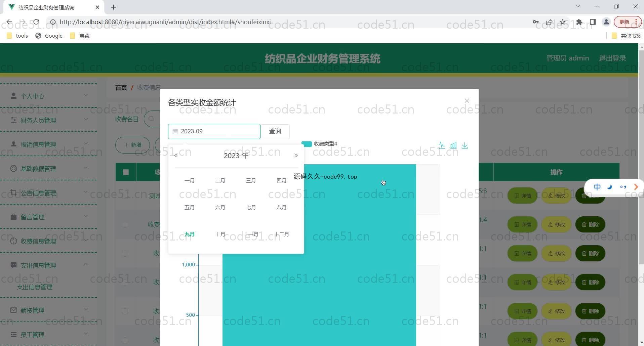The image size is (644, 346).
Task: Tick the third table row checkbox
Action: click(x=125, y=253)
